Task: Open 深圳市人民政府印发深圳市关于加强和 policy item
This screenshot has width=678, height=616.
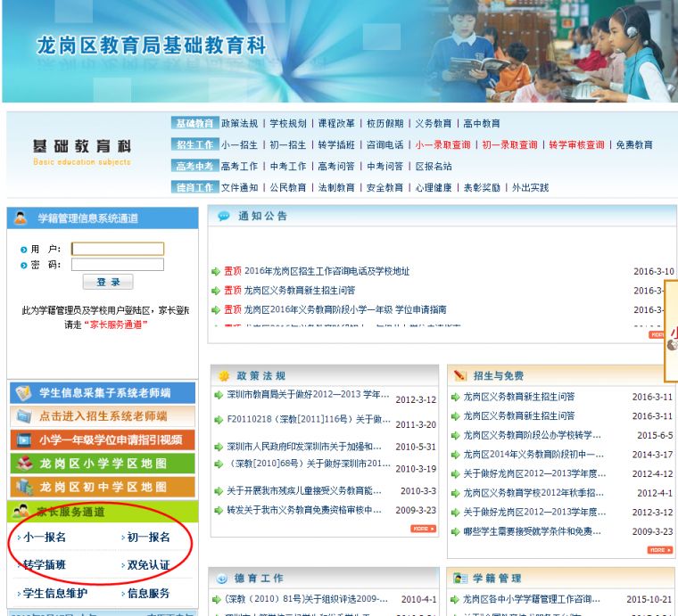Action: 304,447
